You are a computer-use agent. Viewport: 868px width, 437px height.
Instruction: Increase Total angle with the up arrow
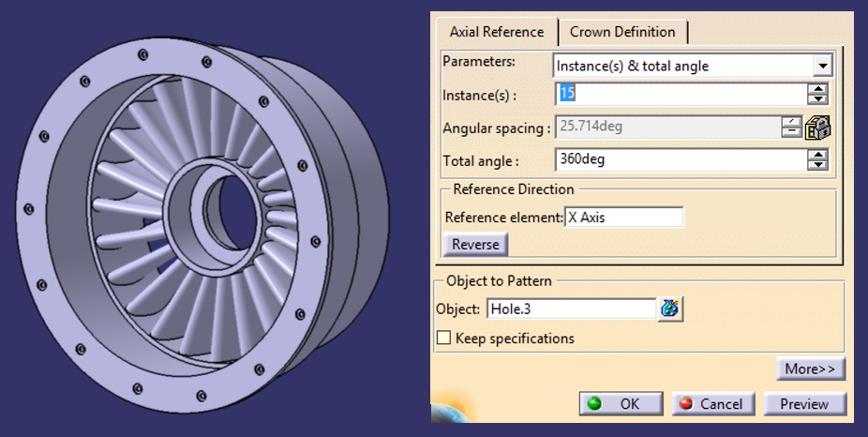[x=817, y=155]
